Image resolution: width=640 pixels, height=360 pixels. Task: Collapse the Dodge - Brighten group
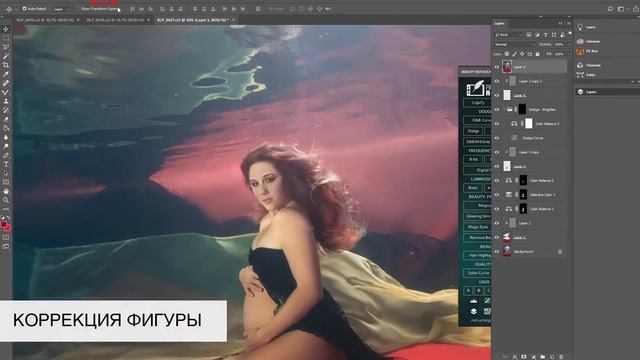pos(504,109)
